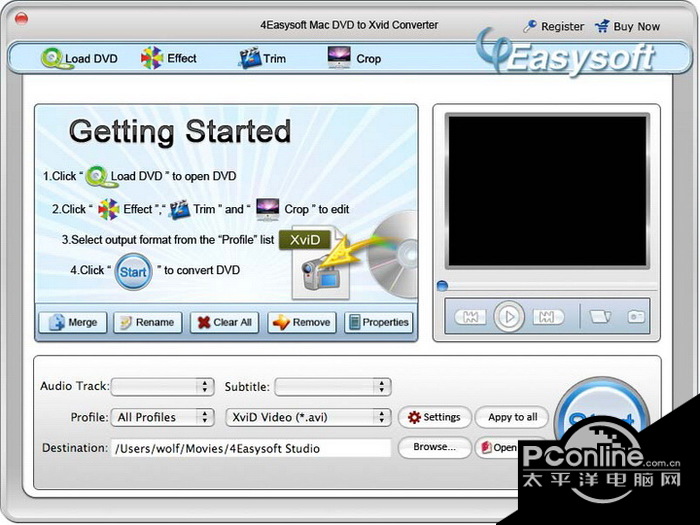Click the Crop monitor icon in Getting Started

click(268, 209)
